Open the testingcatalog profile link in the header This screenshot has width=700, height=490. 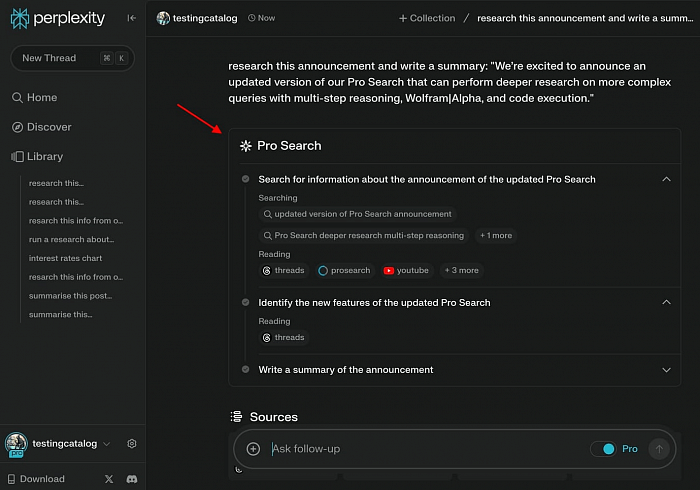(205, 18)
